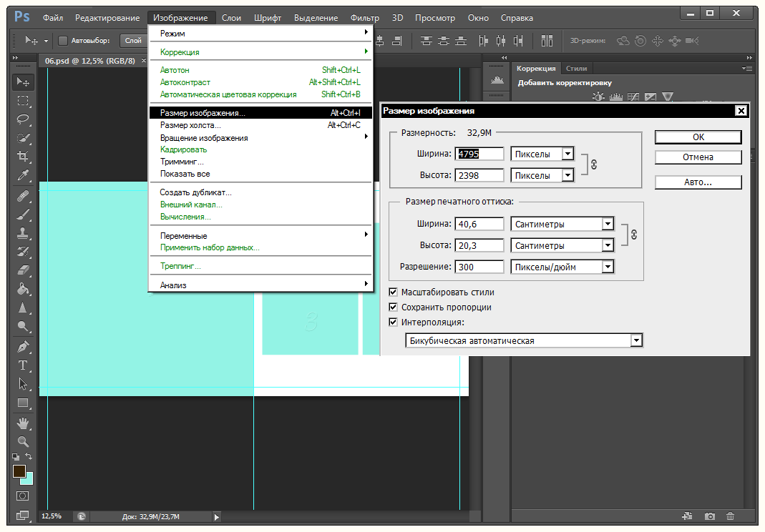This screenshot has height=532, width=765.
Task: Activate the Horizontal Type tool
Action: tap(23, 365)
